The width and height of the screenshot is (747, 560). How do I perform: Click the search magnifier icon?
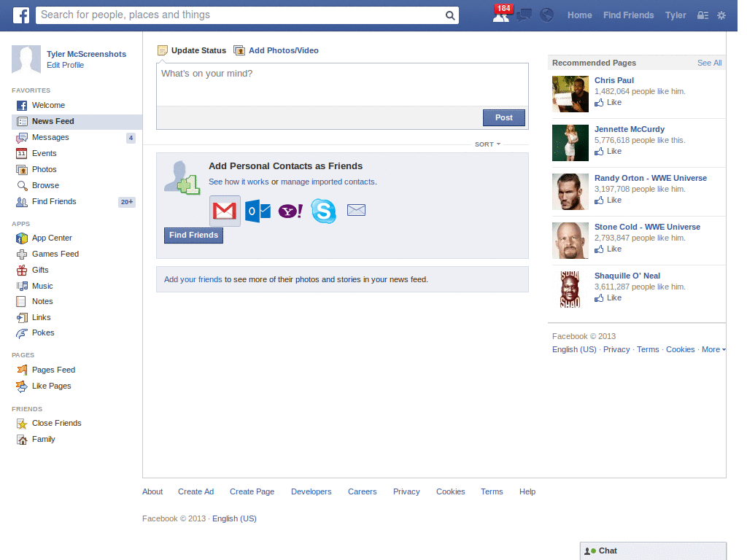449,15
